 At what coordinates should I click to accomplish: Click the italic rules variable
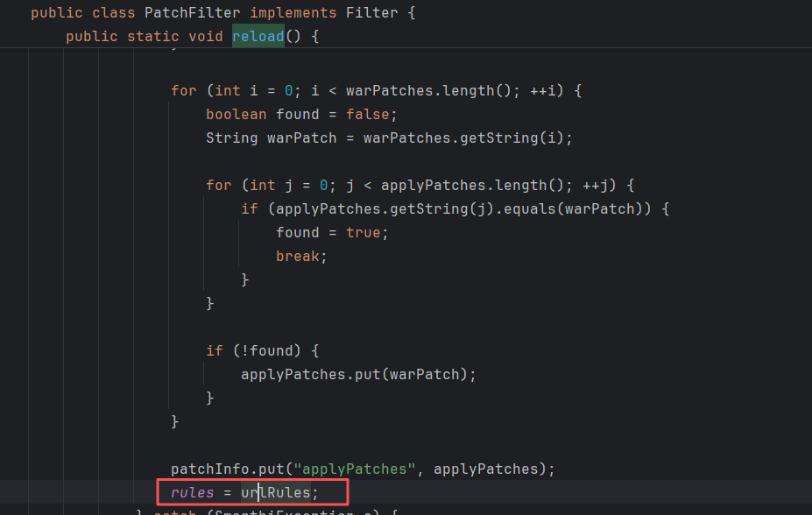[193, 493]
